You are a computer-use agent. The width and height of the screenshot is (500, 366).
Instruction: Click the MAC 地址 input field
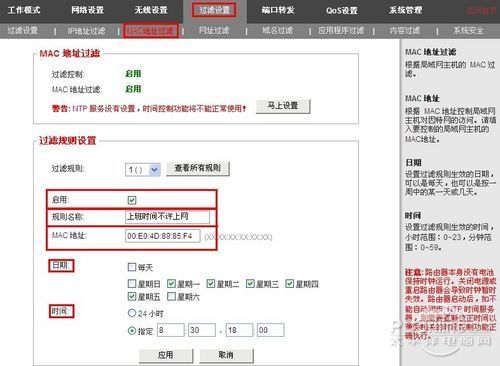(163, 236)
